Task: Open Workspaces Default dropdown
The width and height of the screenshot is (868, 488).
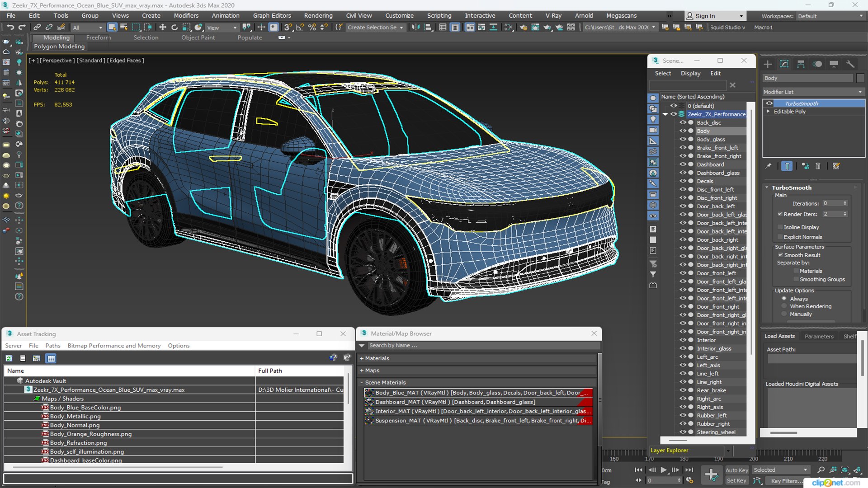Action: pos(830,16)
